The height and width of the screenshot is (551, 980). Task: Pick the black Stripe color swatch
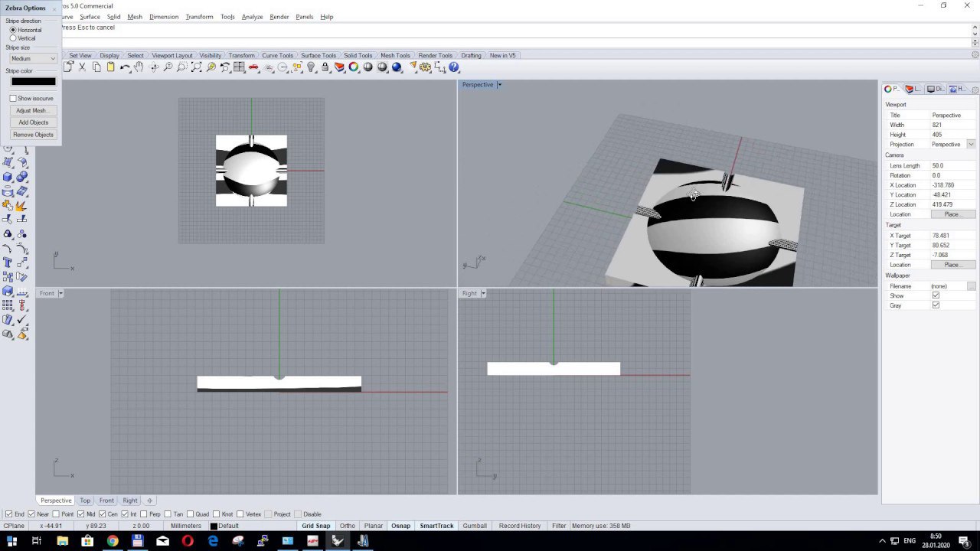click(33, 81)
